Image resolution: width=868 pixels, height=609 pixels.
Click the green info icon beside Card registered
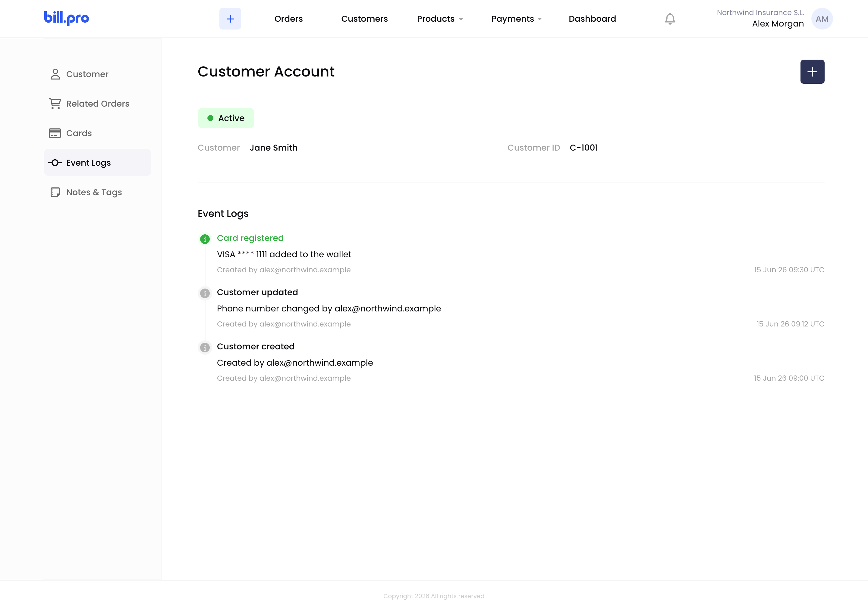coord(205,239)
